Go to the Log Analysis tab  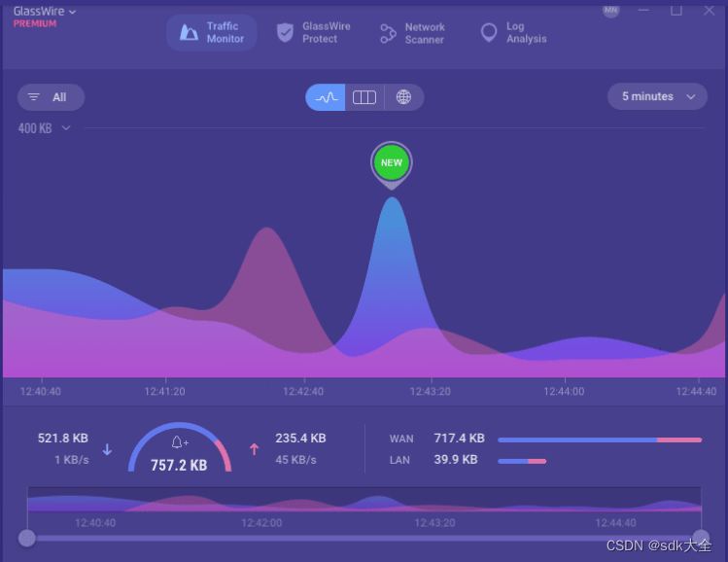[514, 32]
